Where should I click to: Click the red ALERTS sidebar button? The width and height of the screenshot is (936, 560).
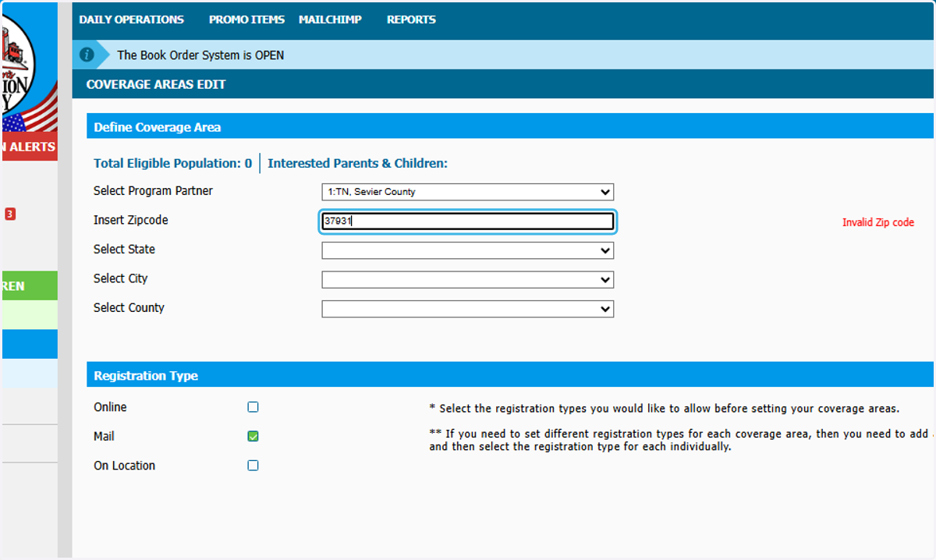[x=29, y=147]
